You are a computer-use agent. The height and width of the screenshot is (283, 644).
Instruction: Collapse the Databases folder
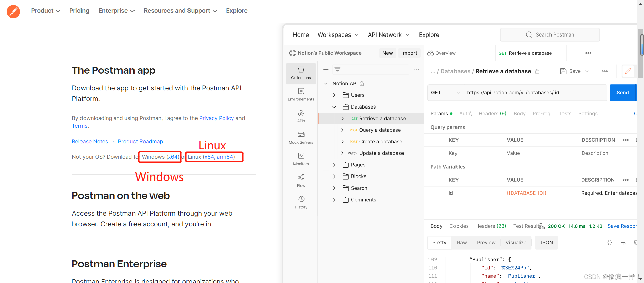(x=334, y=107)
